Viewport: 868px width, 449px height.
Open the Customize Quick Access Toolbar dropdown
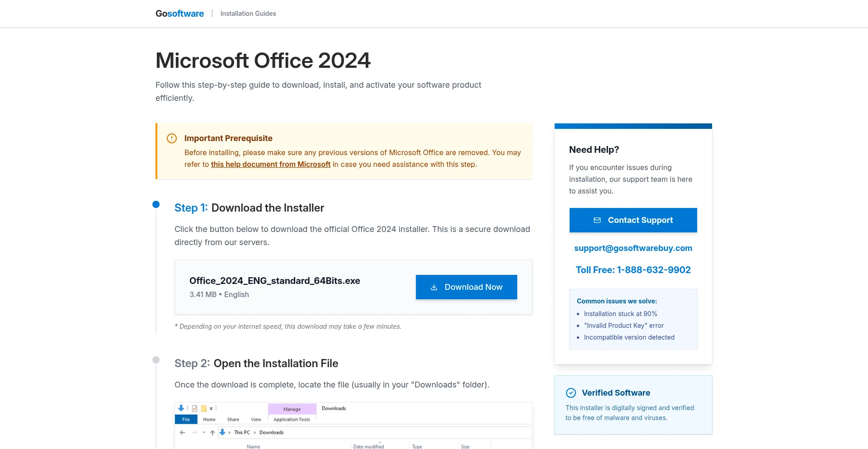[x=211, y=408]
